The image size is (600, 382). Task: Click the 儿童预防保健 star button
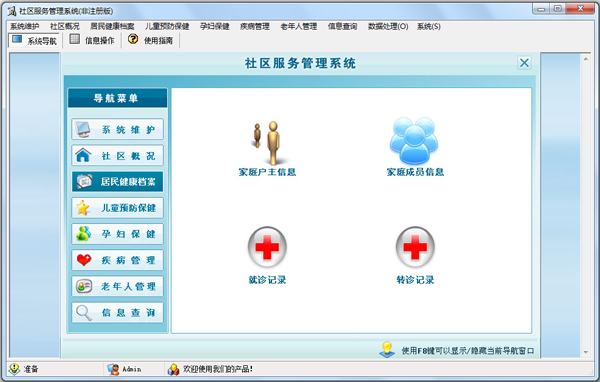(x=117, y=208)
